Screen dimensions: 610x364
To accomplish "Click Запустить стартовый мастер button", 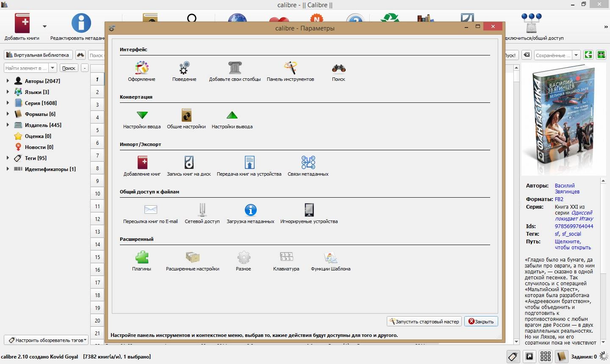I will [x=424, y=321].
